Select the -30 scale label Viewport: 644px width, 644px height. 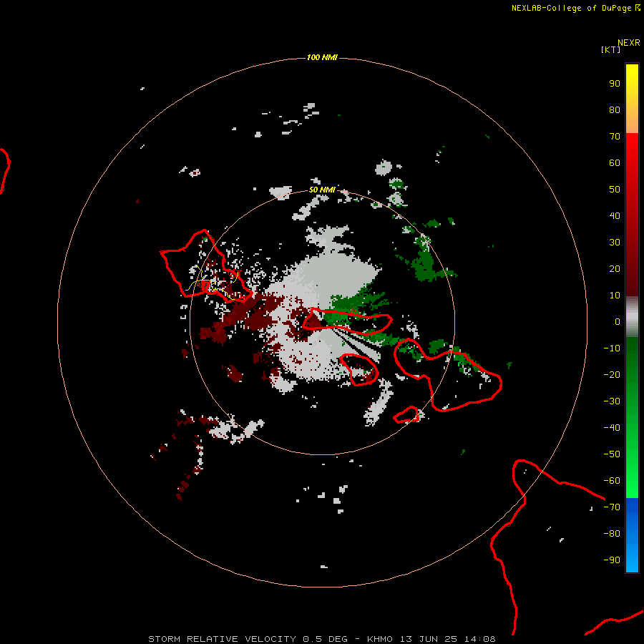[x=612, y=401]
